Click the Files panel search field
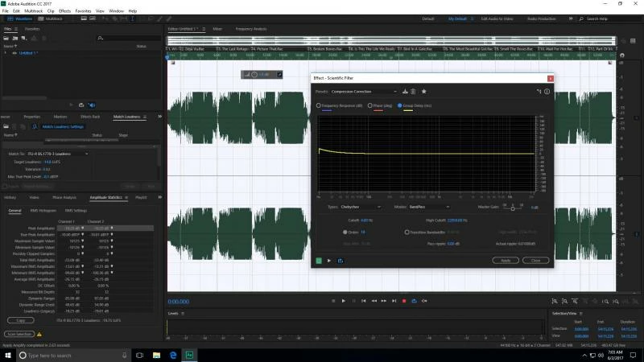The width and height of the screenshot is (644, 362). coord(129,38)
